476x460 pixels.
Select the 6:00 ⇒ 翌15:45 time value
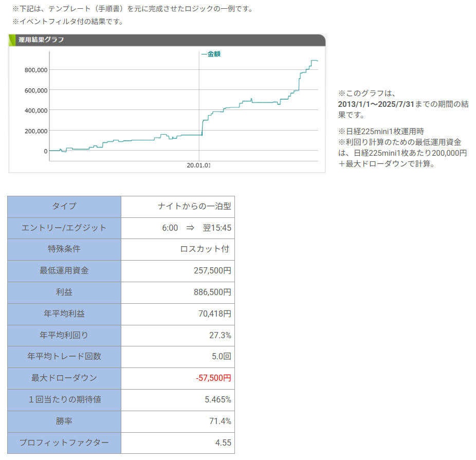pos(196,228)
